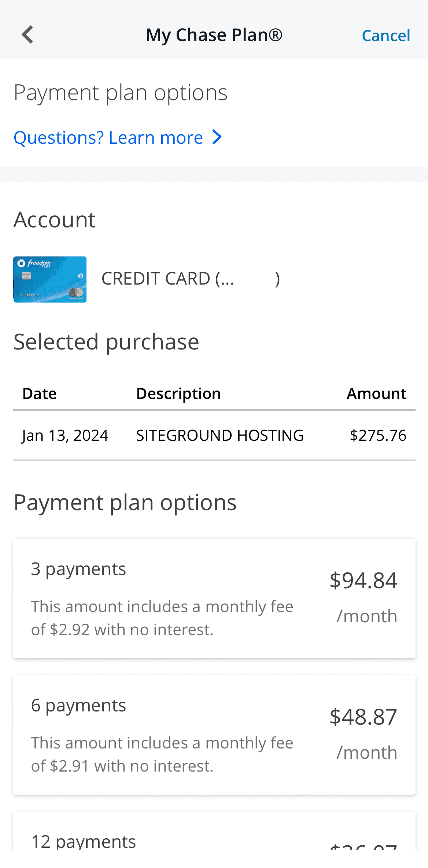
Task: Click the Cancel link
Action: point(385,35)
